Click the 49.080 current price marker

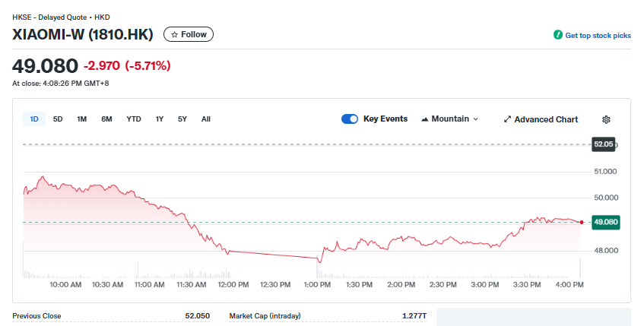pyautogui.click(x=605, y=222)
